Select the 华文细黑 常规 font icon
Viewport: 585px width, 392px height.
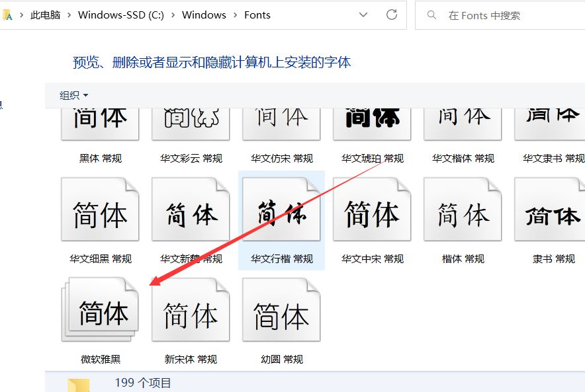click(x=100, y=212)
